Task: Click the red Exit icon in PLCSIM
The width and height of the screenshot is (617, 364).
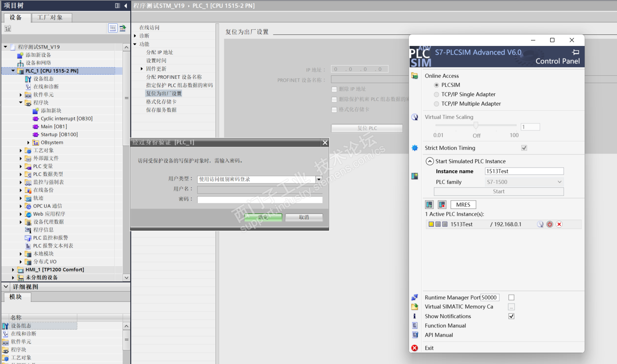Action: [414, 348]
